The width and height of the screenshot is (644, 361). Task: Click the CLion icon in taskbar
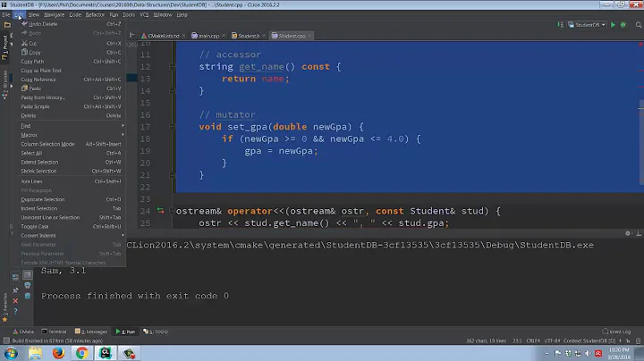point(106,353)
